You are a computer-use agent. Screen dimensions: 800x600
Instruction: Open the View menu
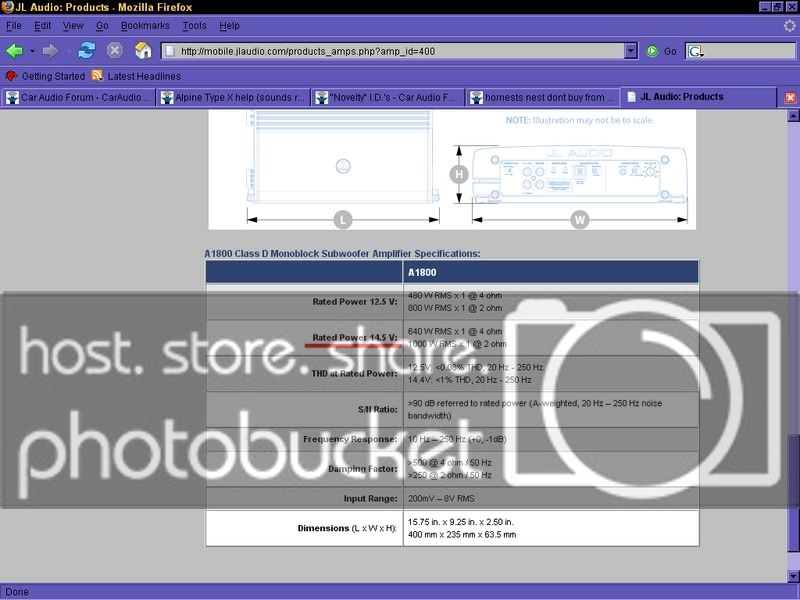[x=73, y=26]
